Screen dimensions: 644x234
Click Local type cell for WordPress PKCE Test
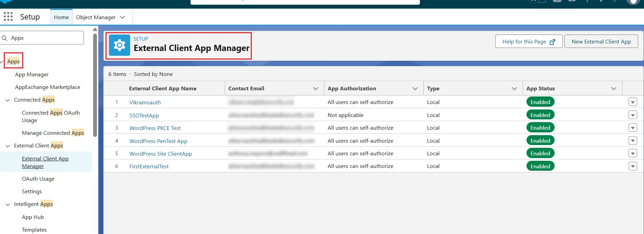pos(433,128)
